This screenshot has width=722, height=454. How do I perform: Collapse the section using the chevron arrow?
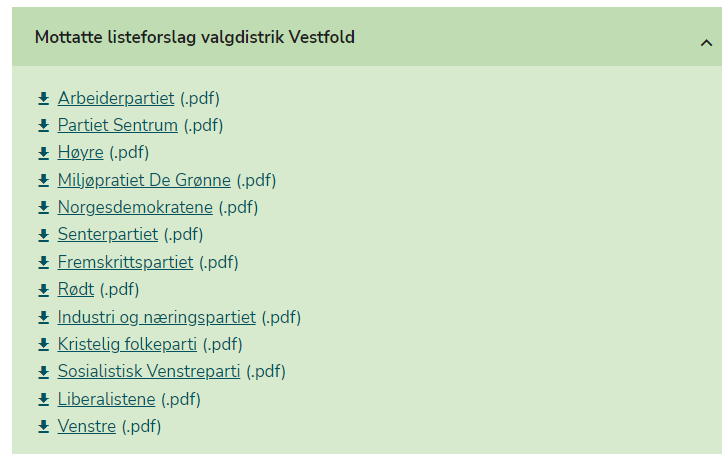tap(706, 43)
